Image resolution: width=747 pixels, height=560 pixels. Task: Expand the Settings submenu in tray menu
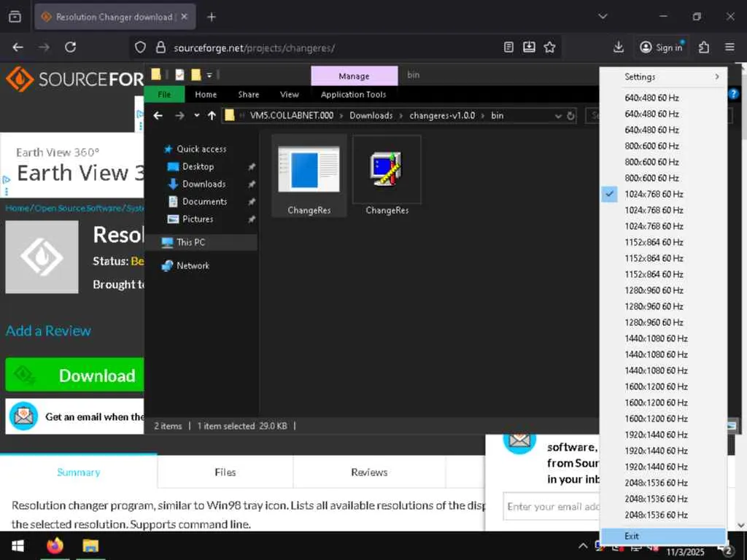pos(664,77)
